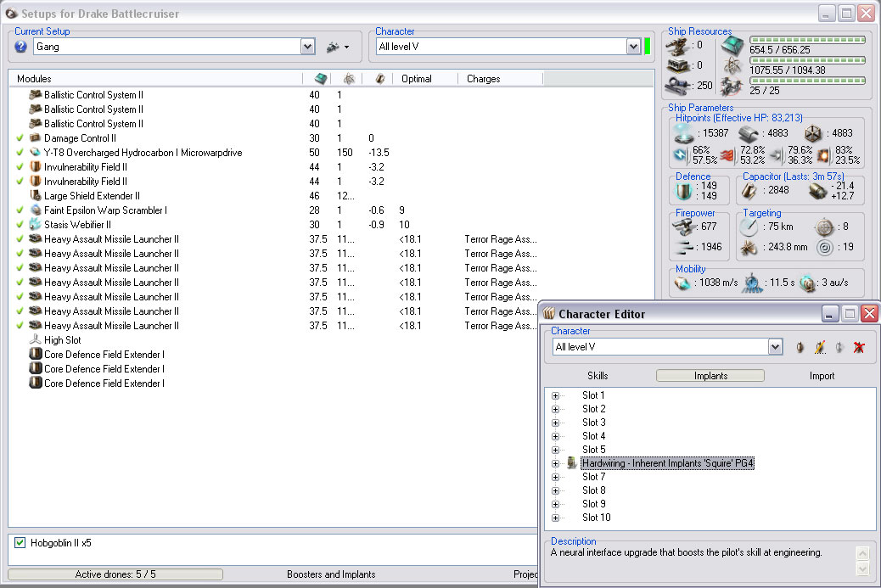Select the Slot 7 tree item
The width and height of the screenshot is (881, 588).
coord(593,477)
